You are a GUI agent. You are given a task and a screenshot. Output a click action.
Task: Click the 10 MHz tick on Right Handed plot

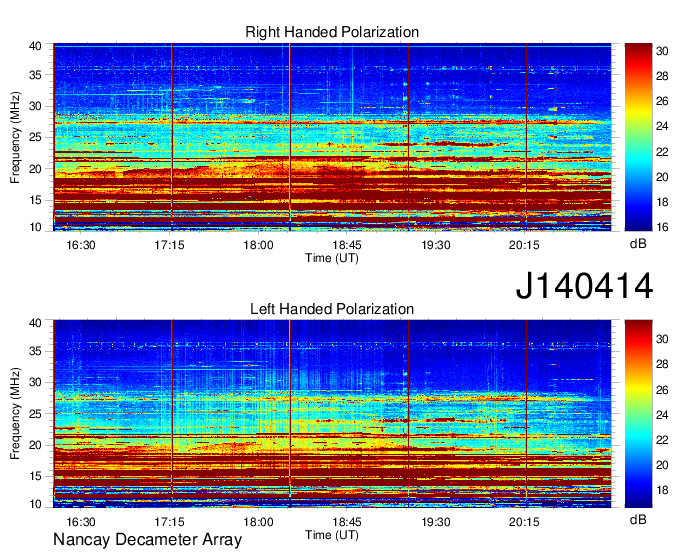[x=35, y=227]
